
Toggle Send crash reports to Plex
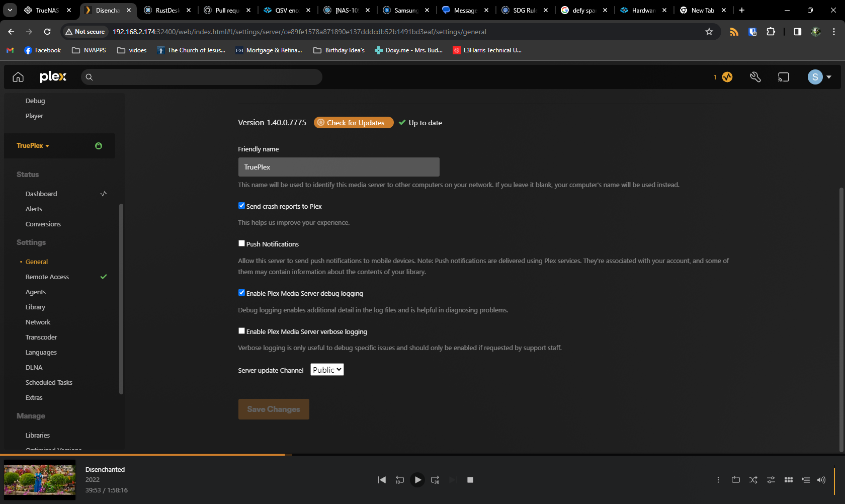[241, 206]
